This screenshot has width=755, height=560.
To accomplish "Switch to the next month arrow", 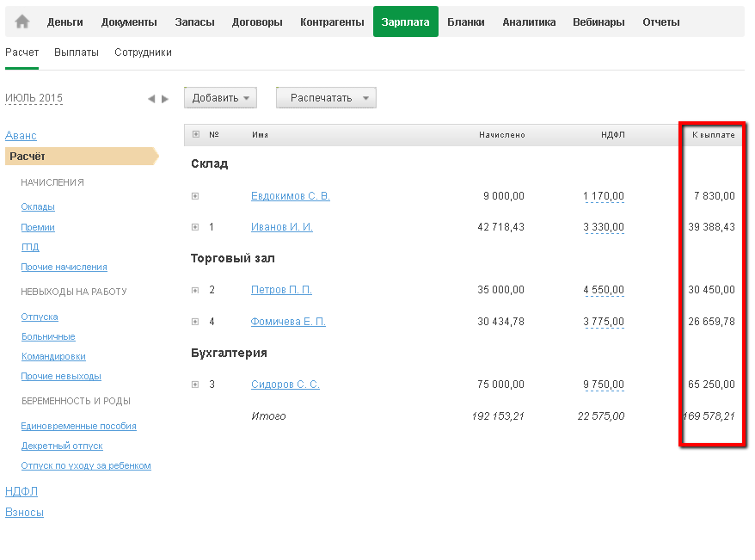I will point(165,99).
